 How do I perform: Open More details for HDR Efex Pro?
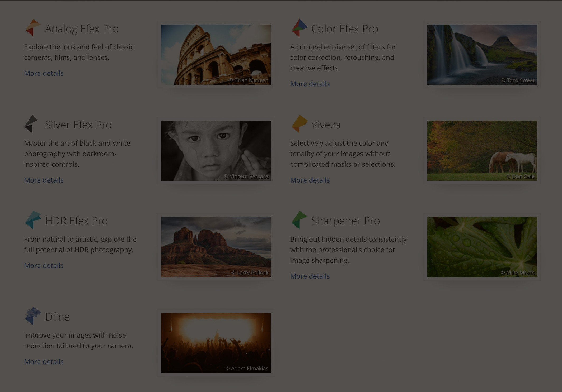coord(44,265)
